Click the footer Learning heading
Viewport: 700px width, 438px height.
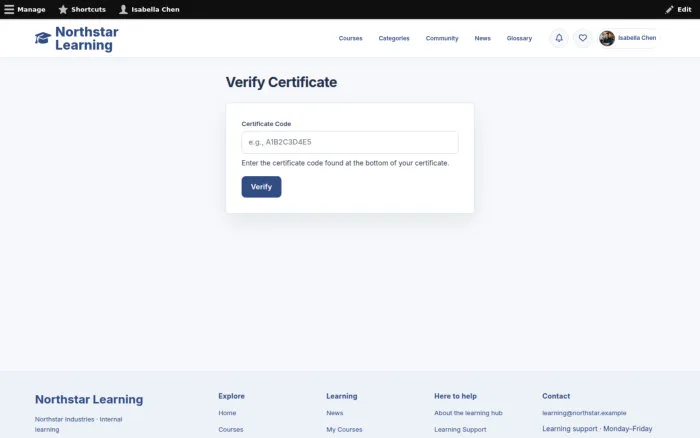342,396
